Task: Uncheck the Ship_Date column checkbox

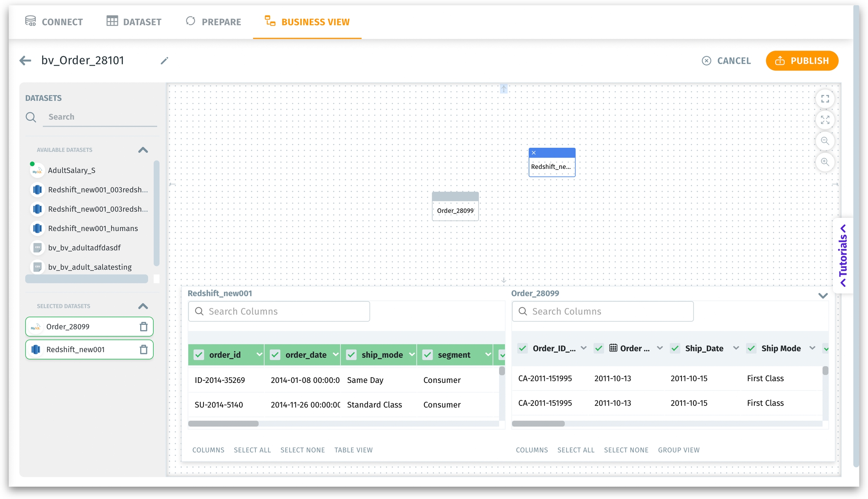Action: (x=675, y=348)
